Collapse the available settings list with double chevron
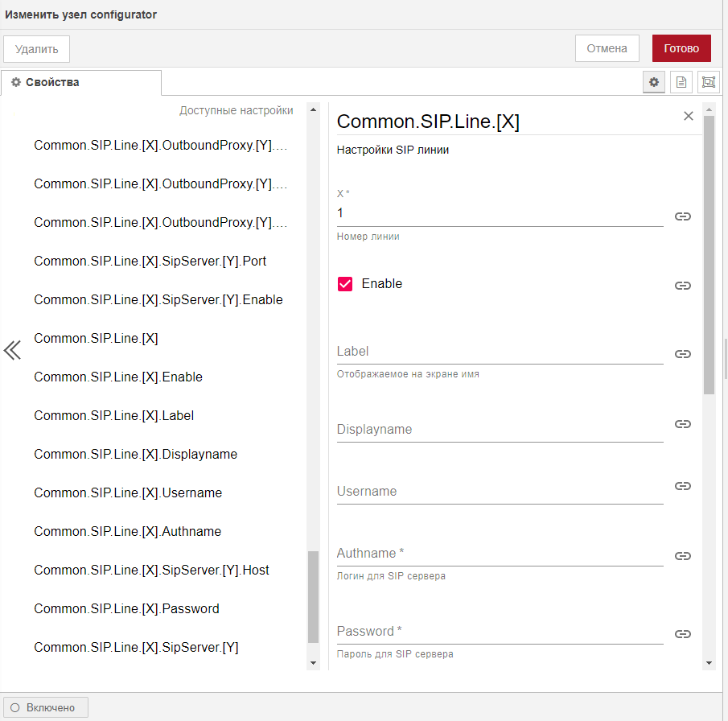Screen dimensions: 728x721 point(12,350)
